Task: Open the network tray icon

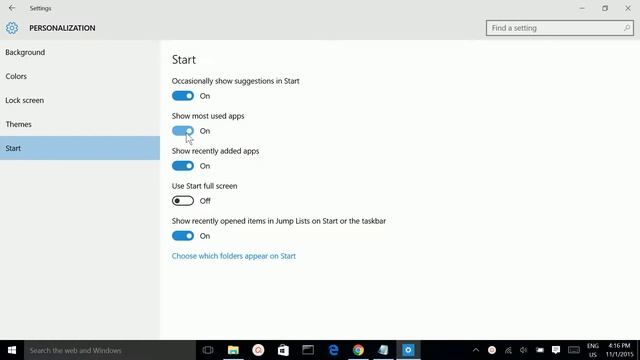Action: coord(508,350)
